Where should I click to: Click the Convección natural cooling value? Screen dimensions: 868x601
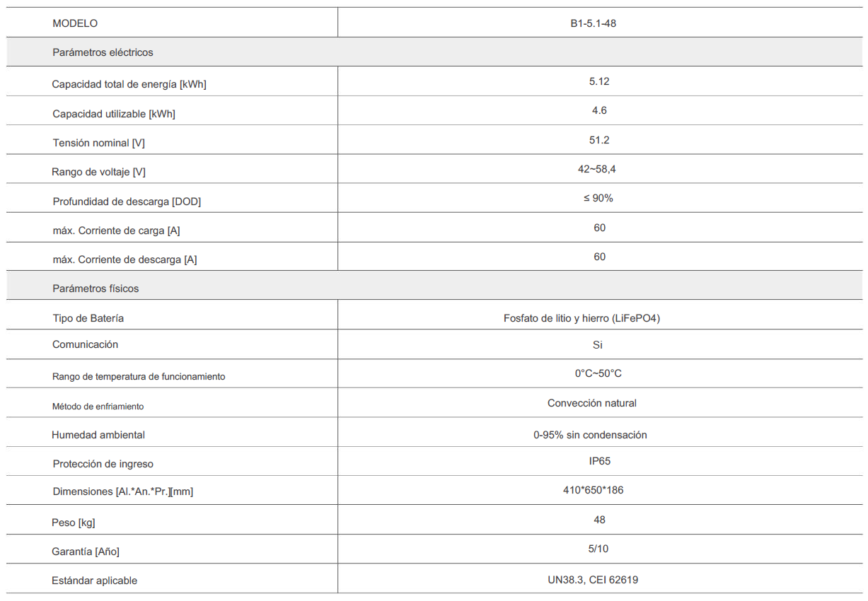click(x=592, y=403)
